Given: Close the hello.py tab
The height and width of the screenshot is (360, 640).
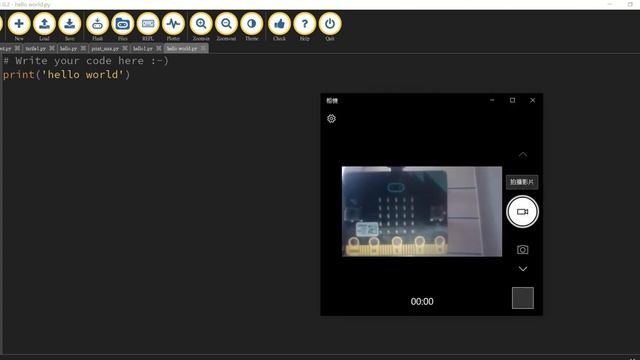Looking at the screenshot, I should click(x=83, y=48).
